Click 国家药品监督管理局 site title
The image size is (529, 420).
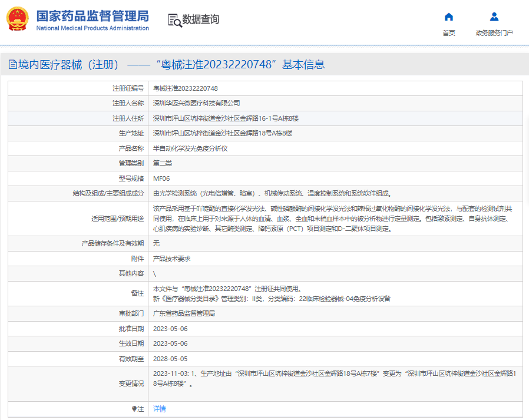(92, 16)
